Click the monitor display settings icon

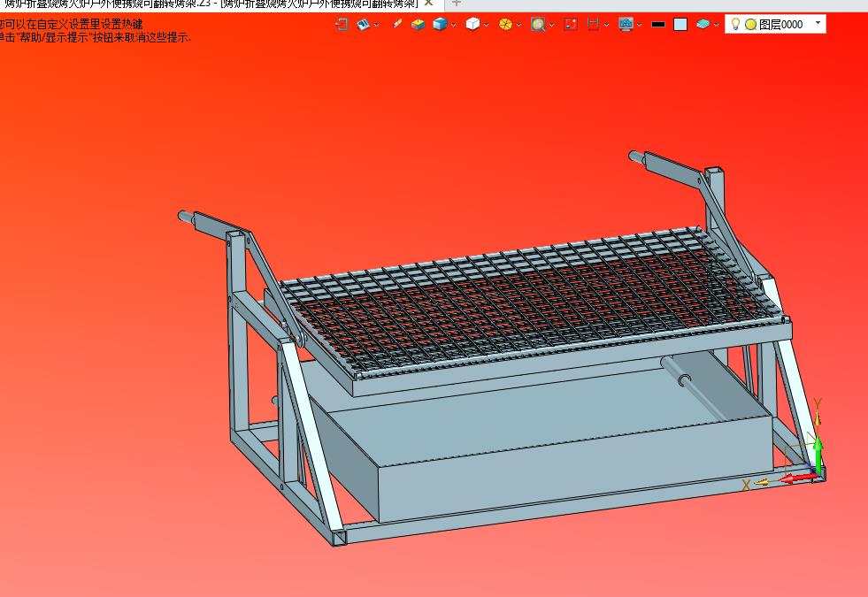626,25
